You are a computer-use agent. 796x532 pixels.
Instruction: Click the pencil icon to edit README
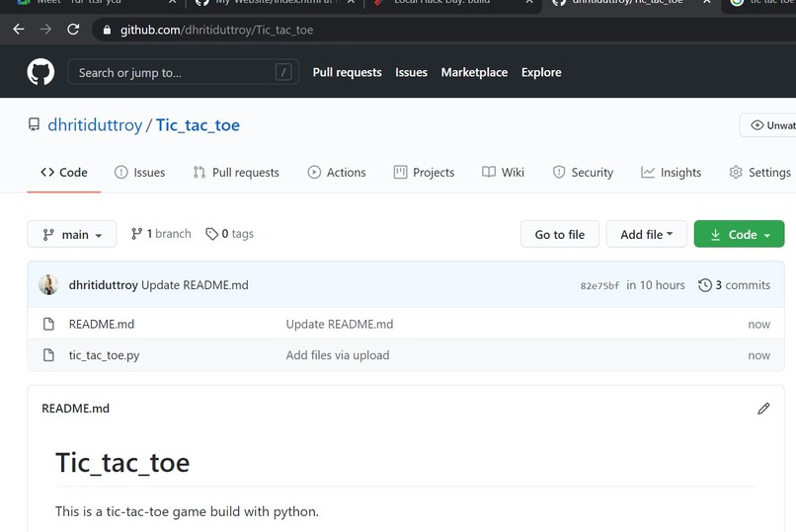(763, 409)
